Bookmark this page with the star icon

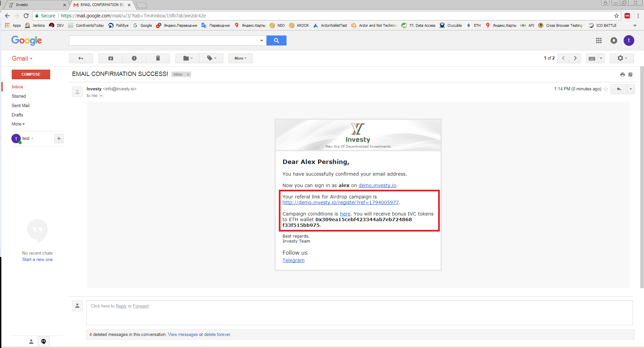617,16
